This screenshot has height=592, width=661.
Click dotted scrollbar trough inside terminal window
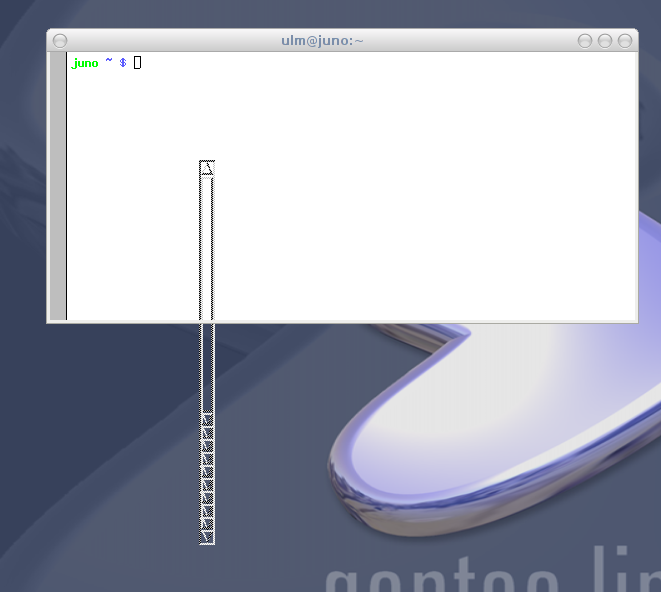(207, 245)
